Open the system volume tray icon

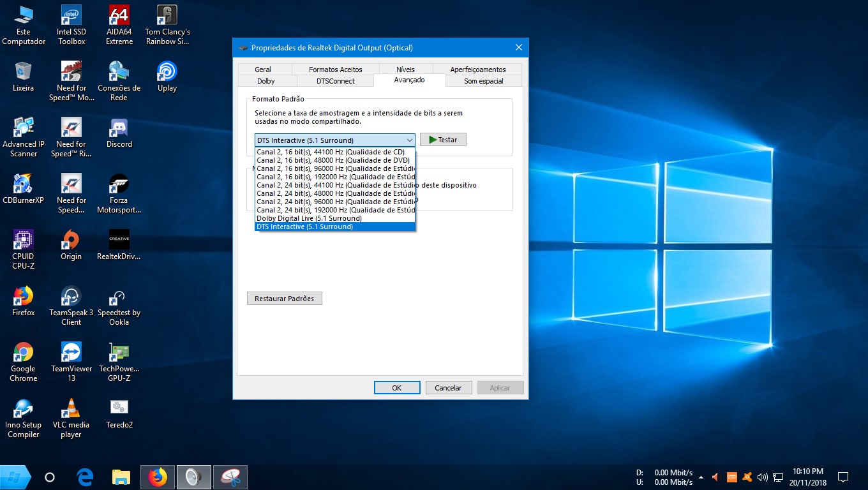point(763,477)
